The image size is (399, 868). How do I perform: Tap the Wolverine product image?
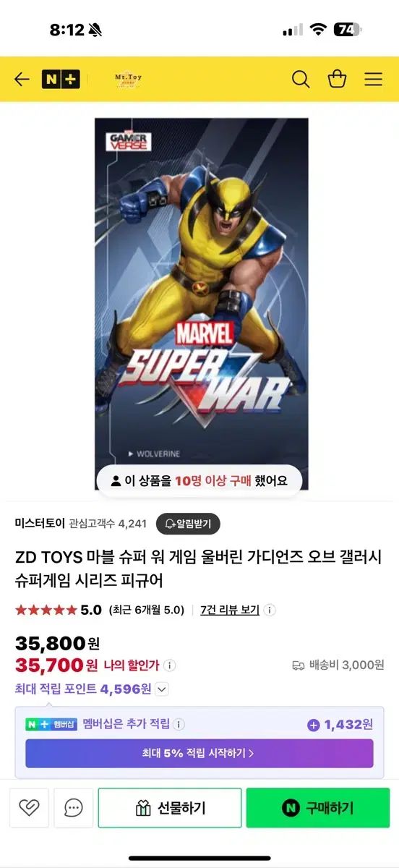click(x=201, y=304)
